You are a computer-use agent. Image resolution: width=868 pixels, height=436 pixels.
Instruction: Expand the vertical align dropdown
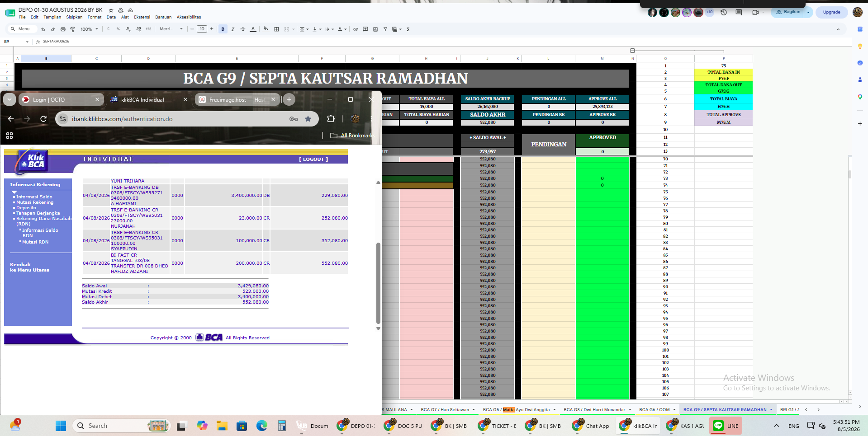click(x=317, y=29)
